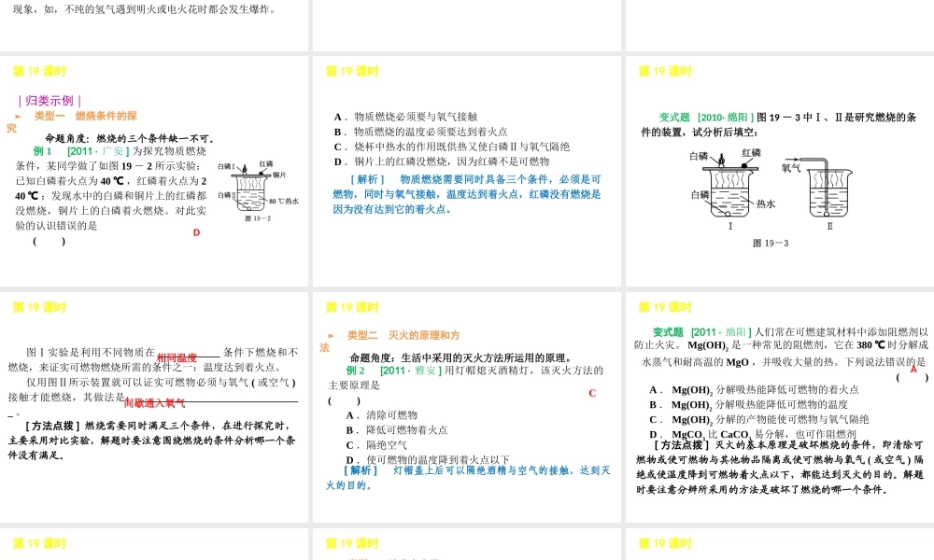Image resolution: width=934 pixels, height=560 pixels.
Task: Click the 热水 label in Figure 19-3
Action: click(x=766, y=204)
